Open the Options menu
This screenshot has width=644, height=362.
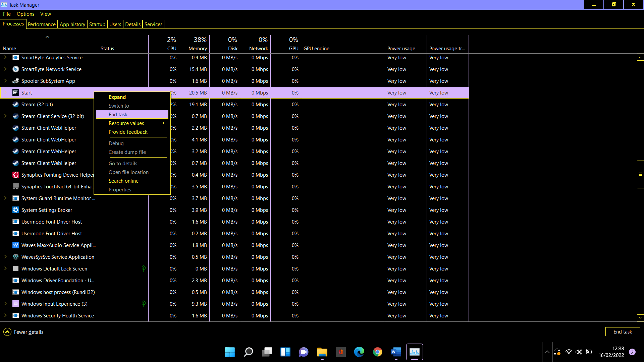tap(25, 14)
